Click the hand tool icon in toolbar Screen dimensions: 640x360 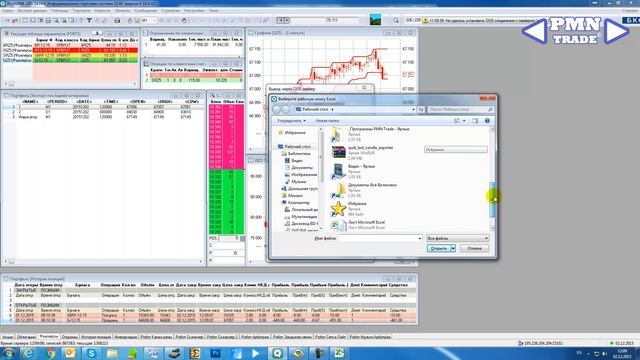point(184,20)
